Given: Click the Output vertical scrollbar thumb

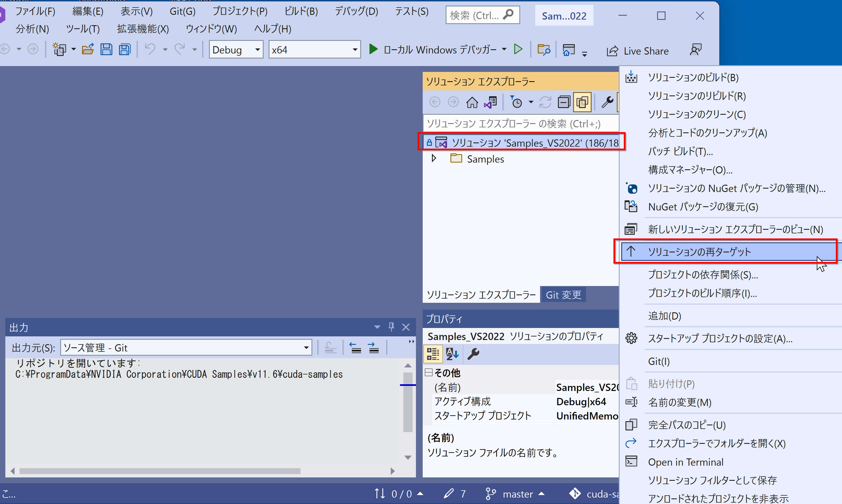Looking at the screenshot, I should pos(408,402).
